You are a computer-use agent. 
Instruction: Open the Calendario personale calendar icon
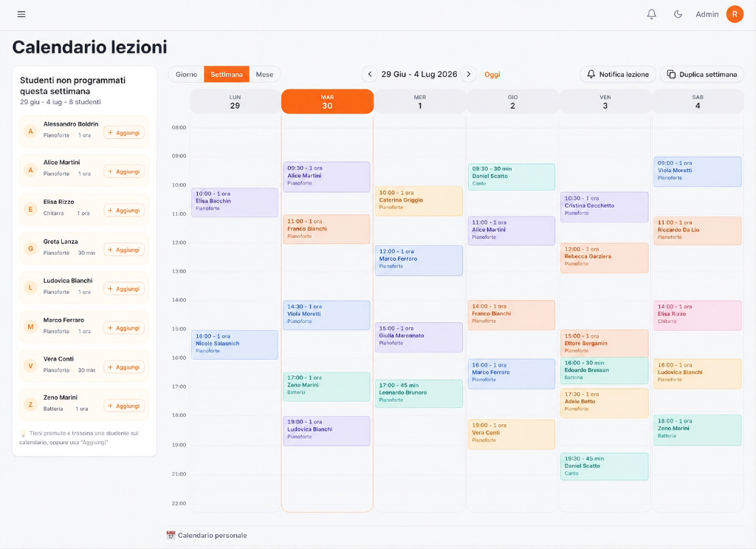(x=171, y=535)
